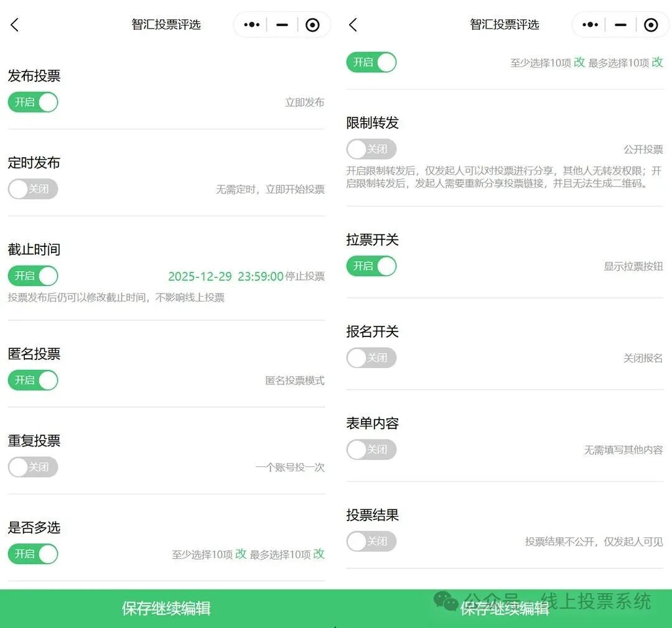Turn off the 匿名投票 anonymous voting switch

32,380
